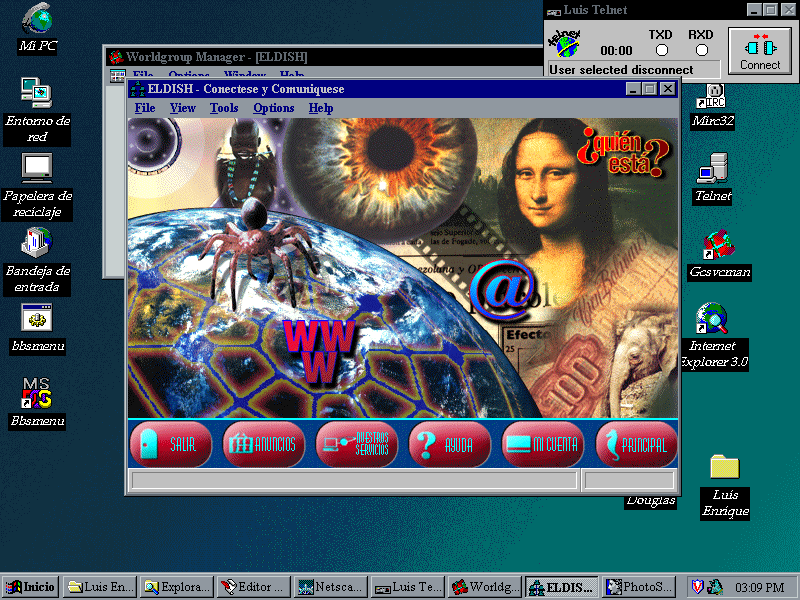Open the View menu in ELDISH

pos(183,108)
